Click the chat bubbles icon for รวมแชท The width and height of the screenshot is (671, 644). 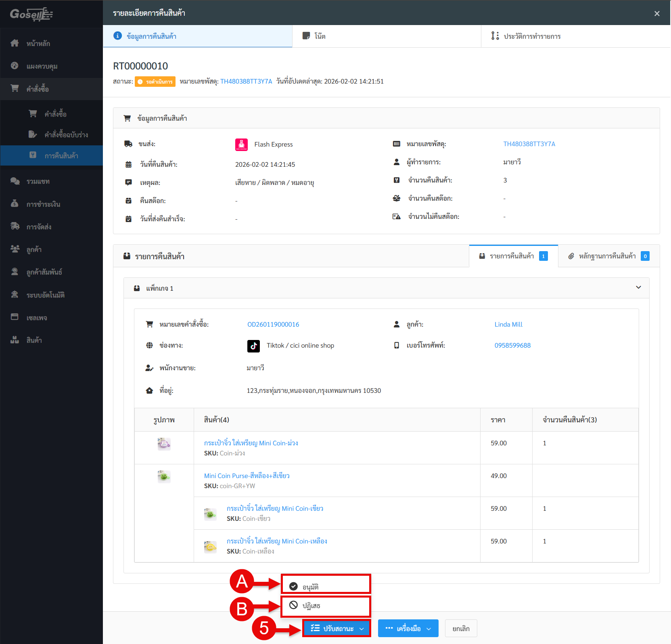point(15,181)
